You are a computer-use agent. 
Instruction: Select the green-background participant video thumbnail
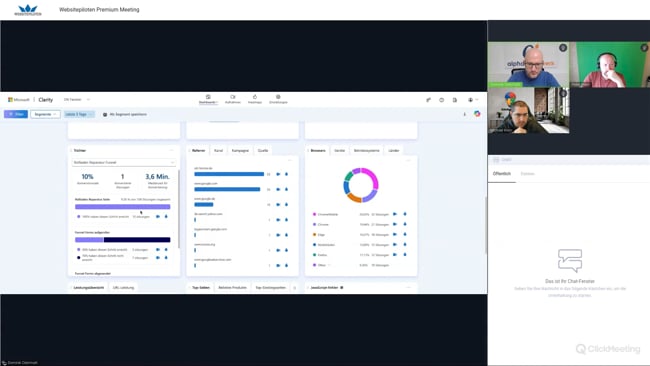[609, 64]
